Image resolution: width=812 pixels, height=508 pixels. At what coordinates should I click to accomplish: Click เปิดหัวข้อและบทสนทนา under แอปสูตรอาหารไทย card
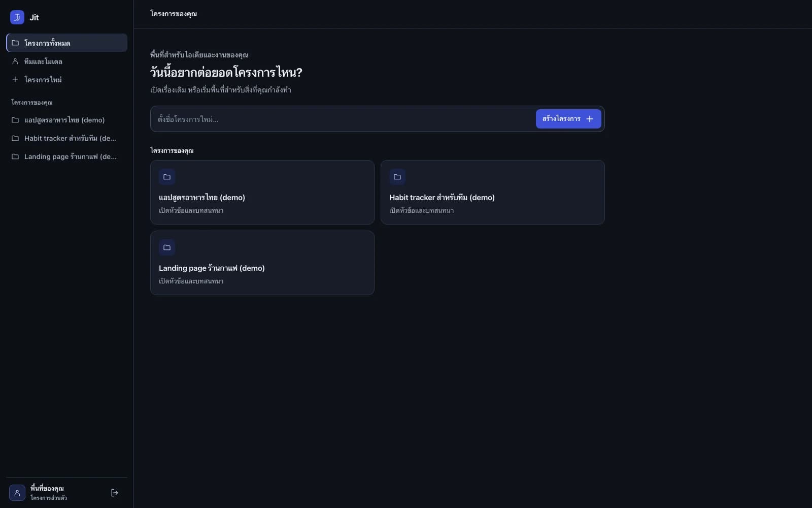[191, 210]
